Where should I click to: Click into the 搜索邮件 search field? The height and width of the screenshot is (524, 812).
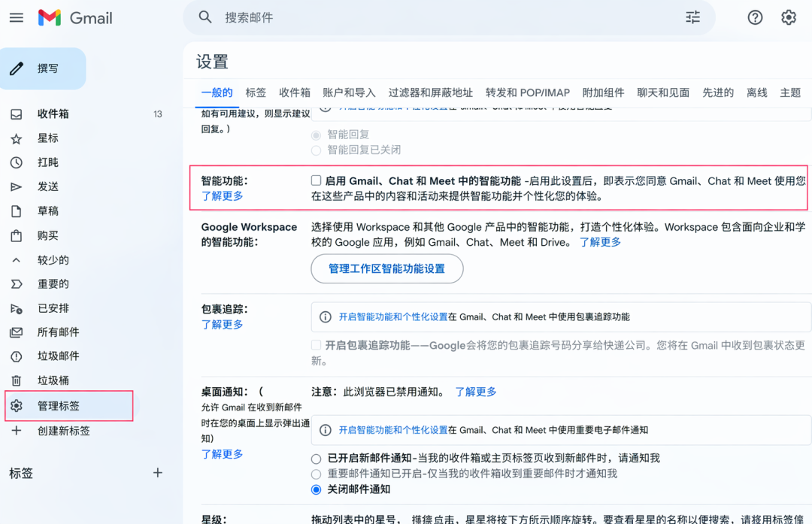pyautogui.click(x=450, y=17)
